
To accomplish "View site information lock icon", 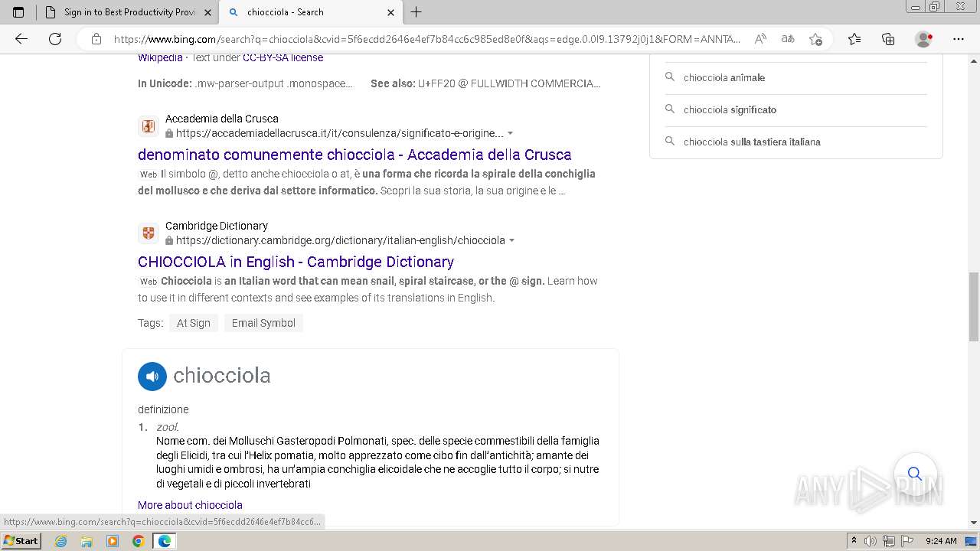I will 96,39.
